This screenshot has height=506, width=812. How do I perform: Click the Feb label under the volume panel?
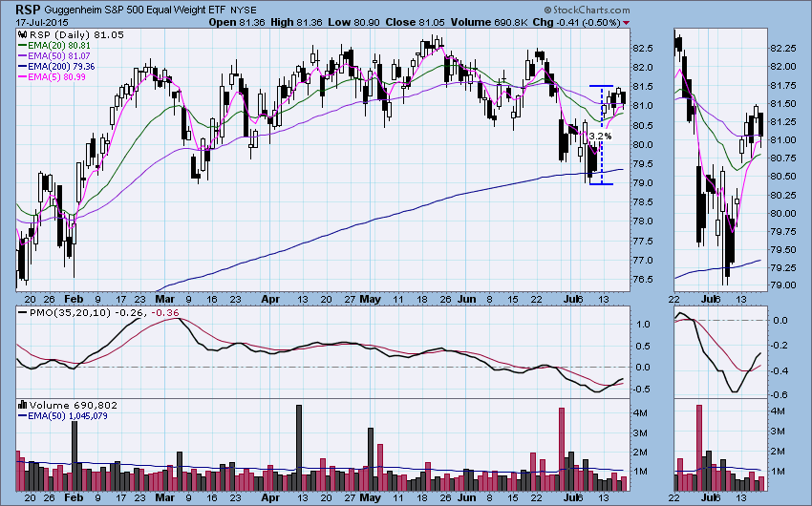(74, 497)
